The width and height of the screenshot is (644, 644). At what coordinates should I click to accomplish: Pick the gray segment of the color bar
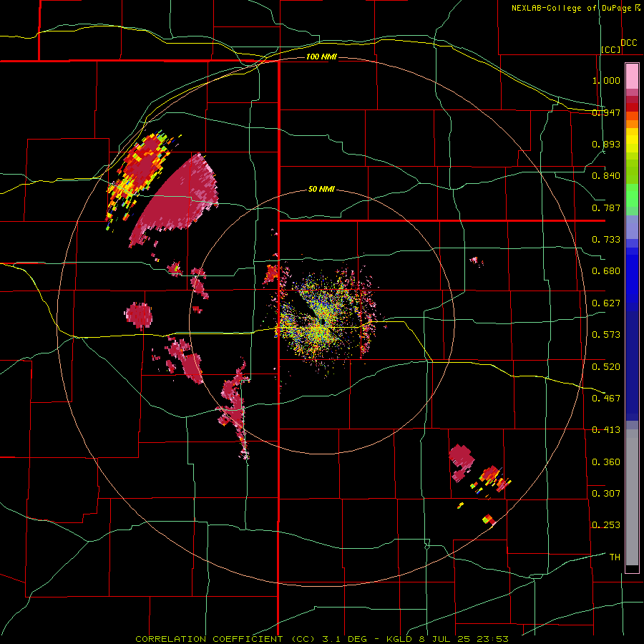[632, 497]
